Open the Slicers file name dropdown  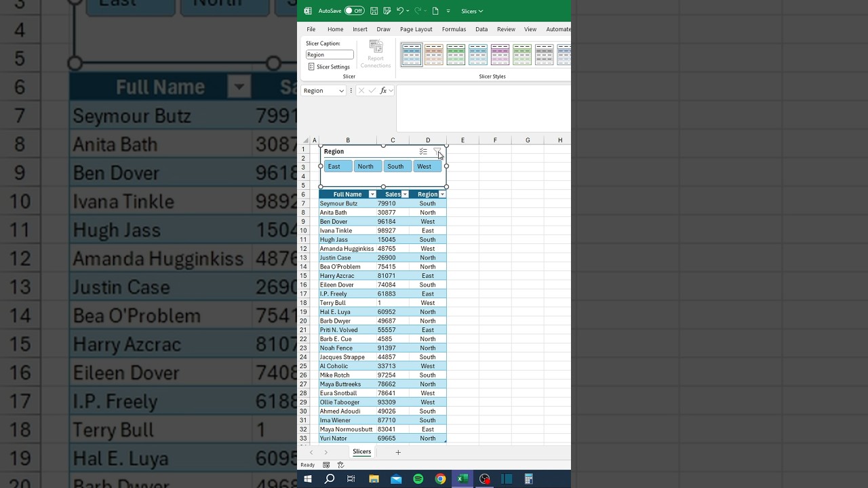tap(472, 11)
